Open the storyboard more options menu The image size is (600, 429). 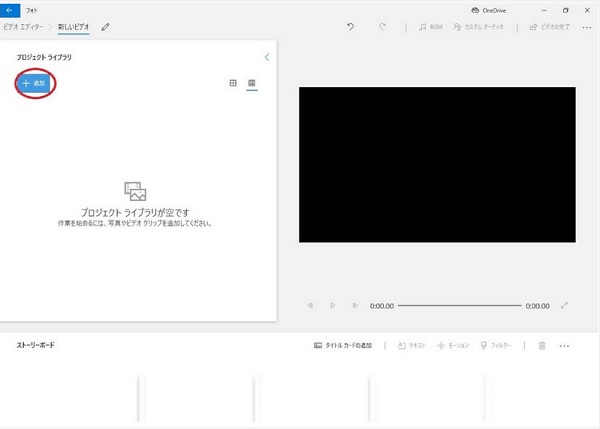564,345
